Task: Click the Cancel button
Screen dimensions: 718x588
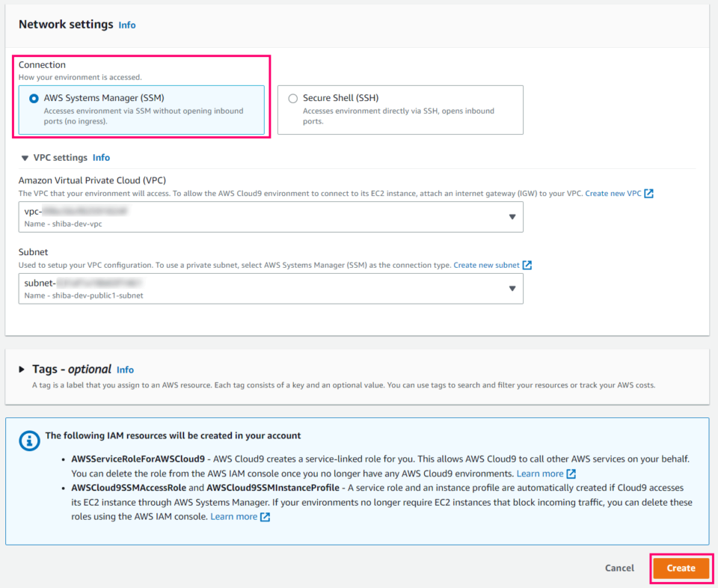Action: [619, 568]
